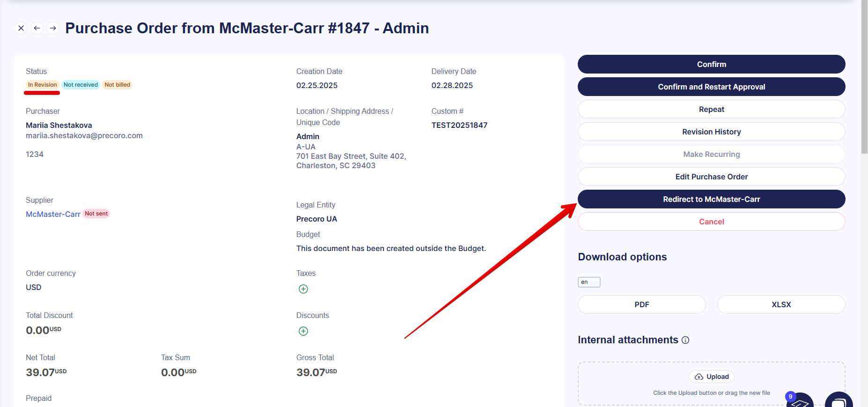Image resolution: width=868 pixels, height=407 pixels.
Task: Click Upload in internal attachments
Action: point(712,377)
